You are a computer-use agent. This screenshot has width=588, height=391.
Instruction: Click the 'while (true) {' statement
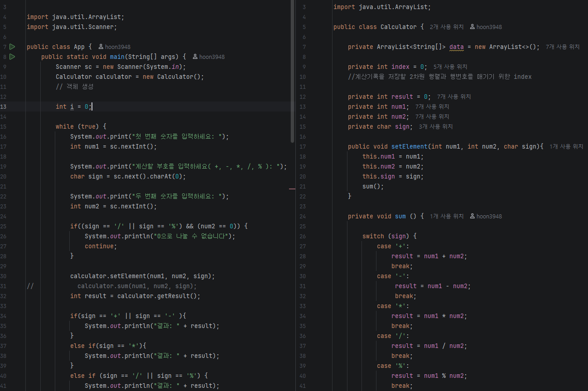point(81,126)
